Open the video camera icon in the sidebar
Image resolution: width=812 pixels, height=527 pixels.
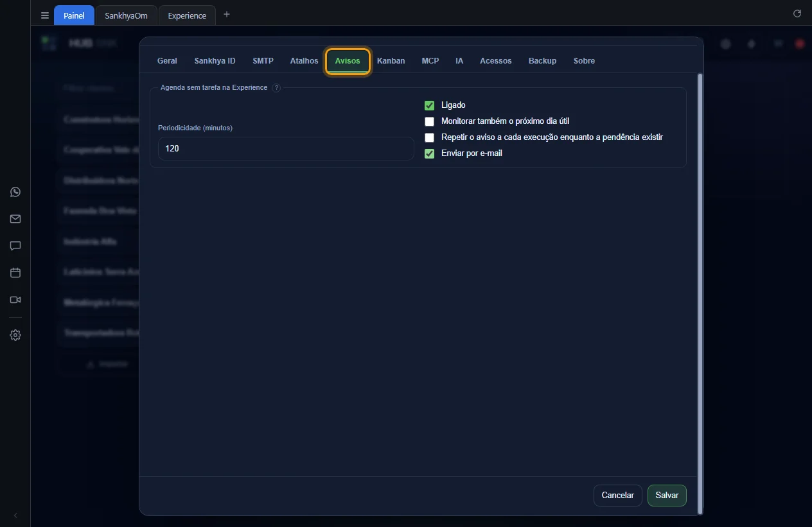tap(15, 300)
